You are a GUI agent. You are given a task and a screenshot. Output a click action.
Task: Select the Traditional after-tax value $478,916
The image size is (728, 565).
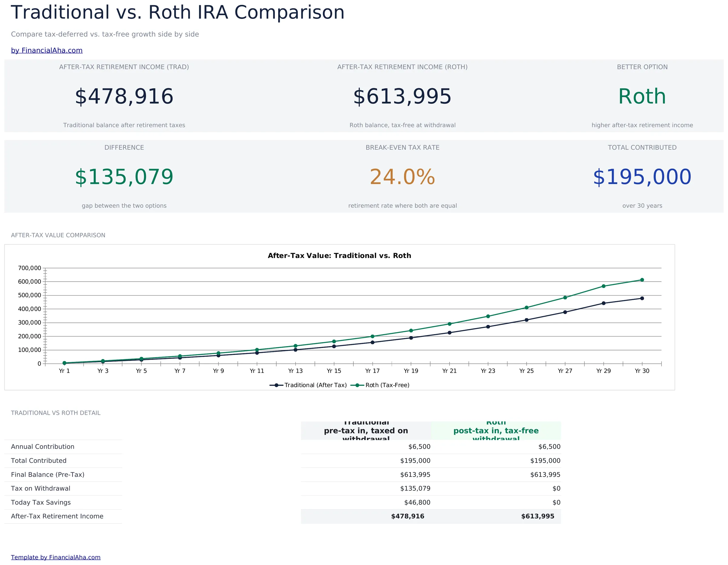(124, 97)
